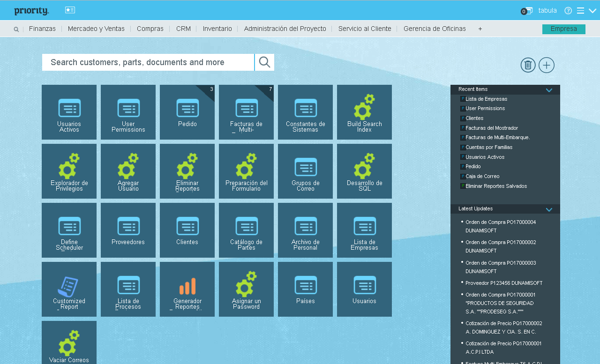600x364 pixels.
Task: Open the Desarrollo de SQL tile
Action: click(364, 171)
